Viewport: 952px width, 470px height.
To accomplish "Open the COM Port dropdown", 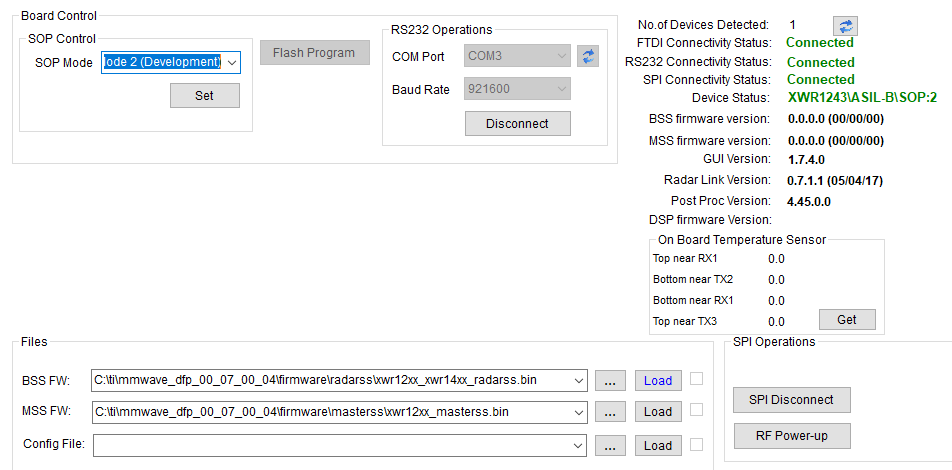I will (561, 56).
